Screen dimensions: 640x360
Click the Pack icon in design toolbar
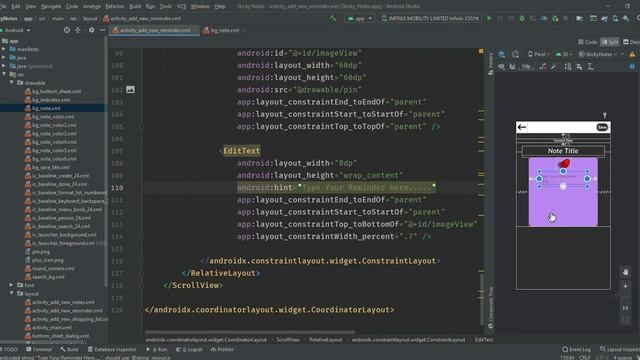(568, 67)
